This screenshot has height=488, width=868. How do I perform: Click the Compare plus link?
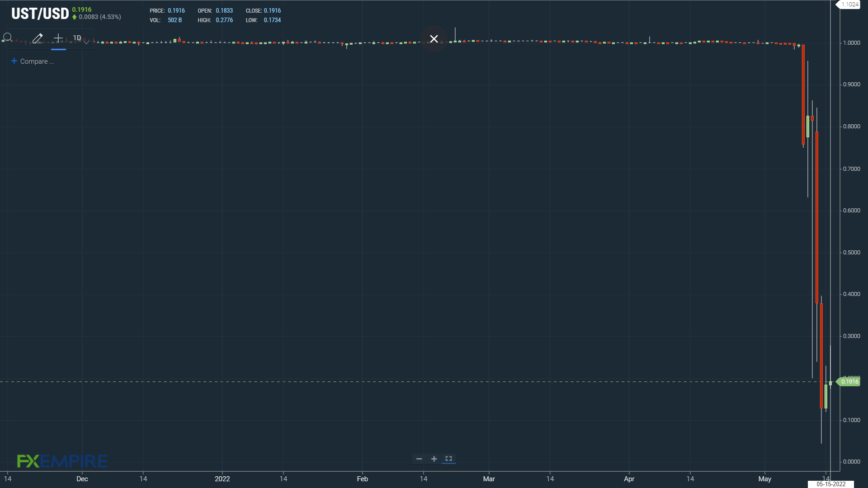33,61
